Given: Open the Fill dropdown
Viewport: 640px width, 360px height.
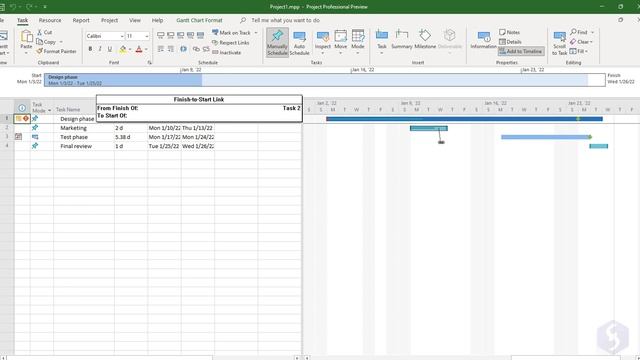Looking at the screenshot, I should pyautogui.click(x=587, y=51).
